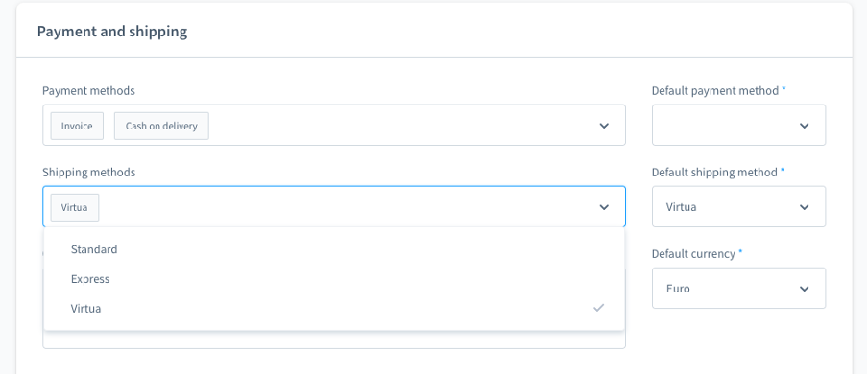Click the Virtua tag in Shipping methods field
The width and height of the screenshot is (868, 374).
click(x=75, y=207)
